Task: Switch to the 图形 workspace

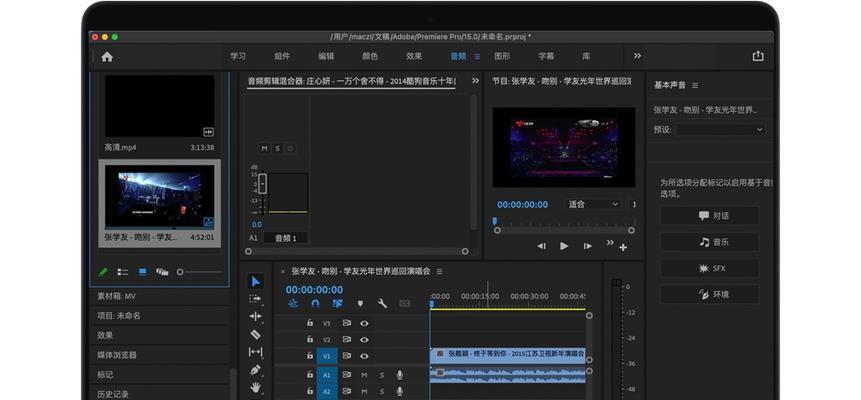Action: click(502, 56)
